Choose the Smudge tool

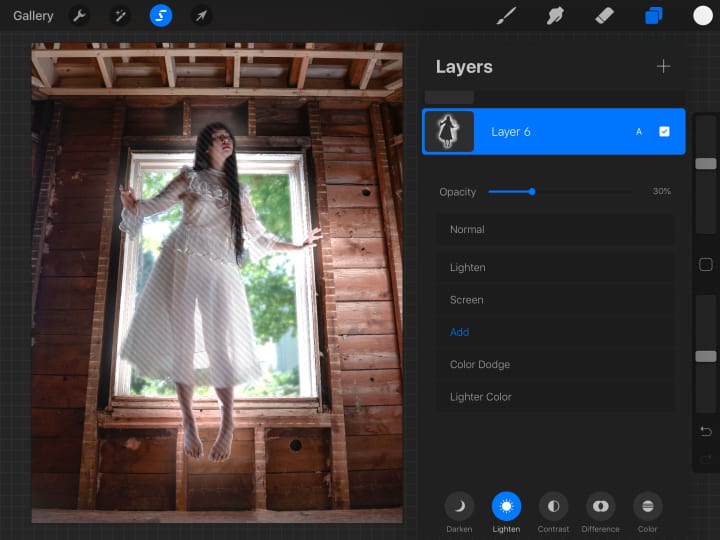pyautogui.click(x=556, y=16)
